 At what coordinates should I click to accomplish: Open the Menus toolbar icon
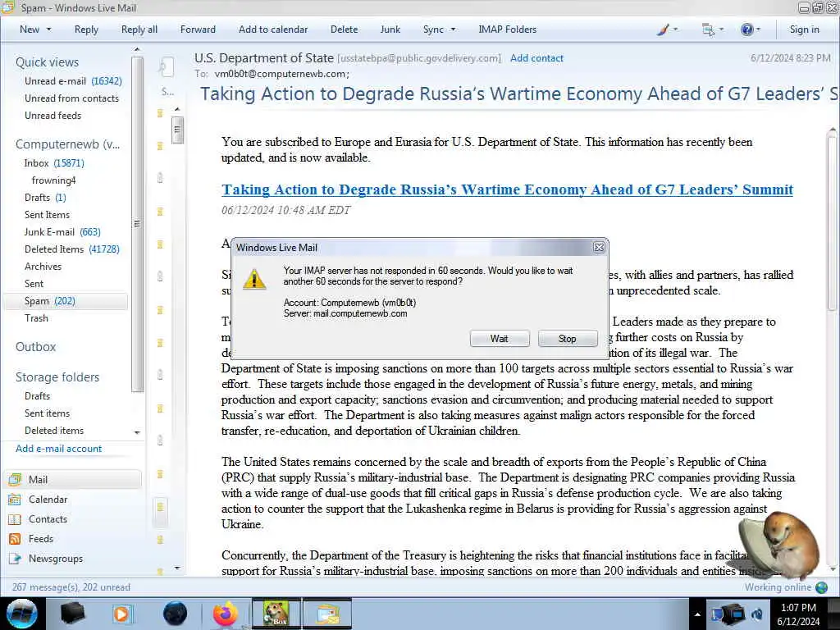point(708,30)
